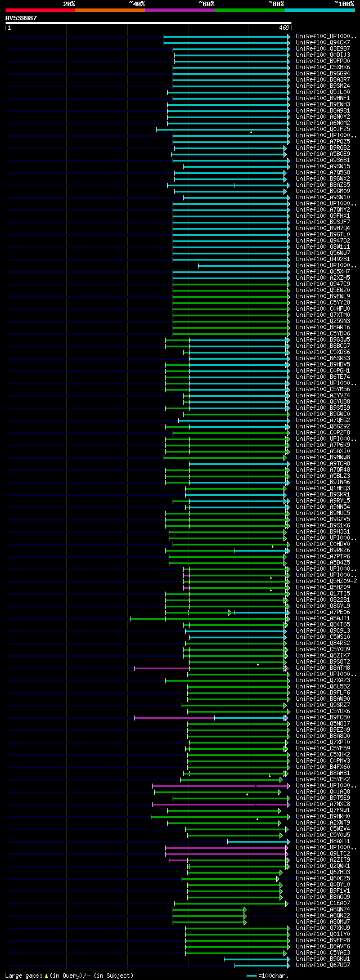Select hit label UniRef100_B9H3G1
Screen dimensions: 360x980
pyautogui.click(x=323, y=532)
